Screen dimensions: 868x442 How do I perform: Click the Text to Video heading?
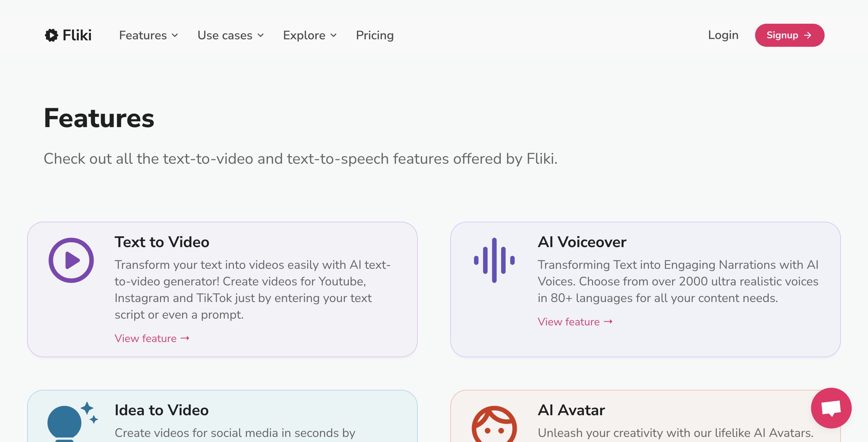point(162,242)
